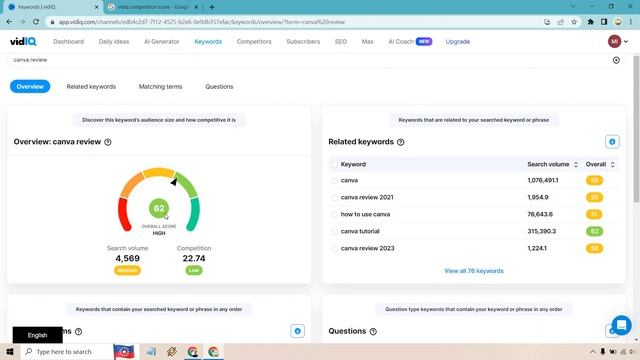
Task: Click the share page icon in address bar
Action: coord(561,22)
